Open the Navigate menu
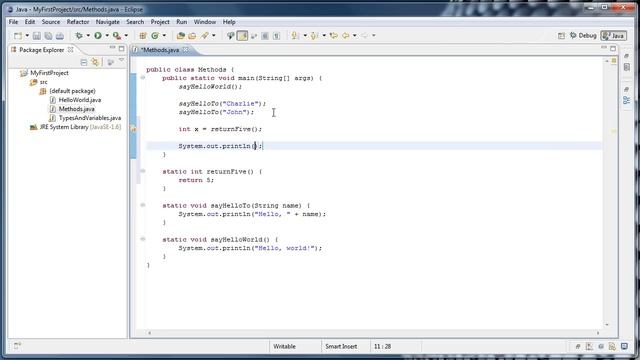Screen dimensions: 640x360 pos(108,22)
